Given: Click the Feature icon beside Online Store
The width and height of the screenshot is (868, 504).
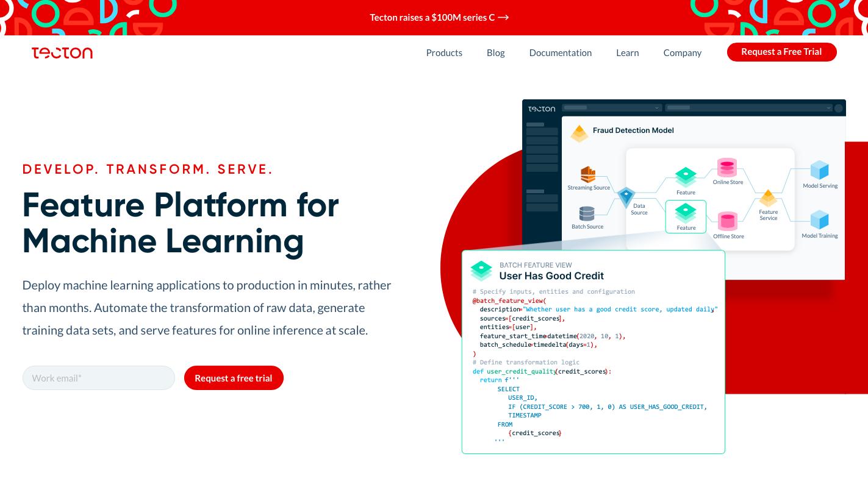Looking at the screenshot, I should [x=686, y=177].
